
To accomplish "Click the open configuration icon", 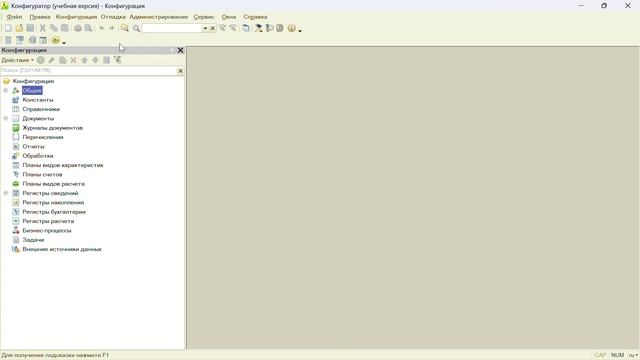I will [x=8, y=40].
